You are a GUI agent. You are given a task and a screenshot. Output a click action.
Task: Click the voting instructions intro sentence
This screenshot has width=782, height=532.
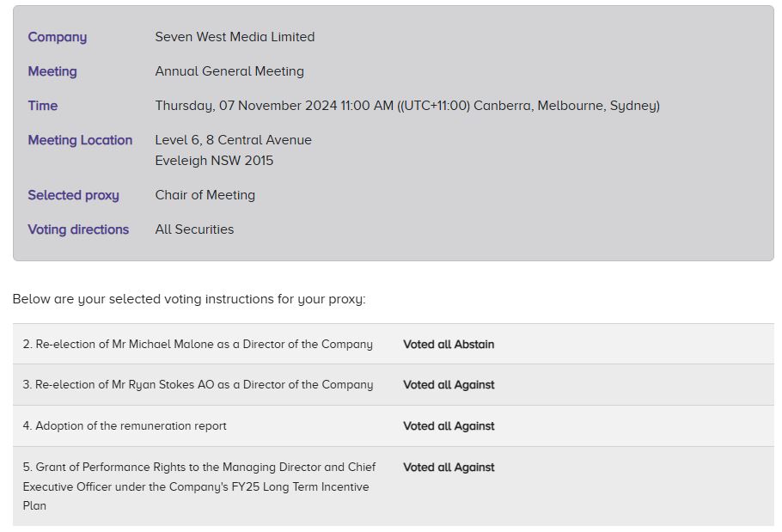(x=189, y=299)
